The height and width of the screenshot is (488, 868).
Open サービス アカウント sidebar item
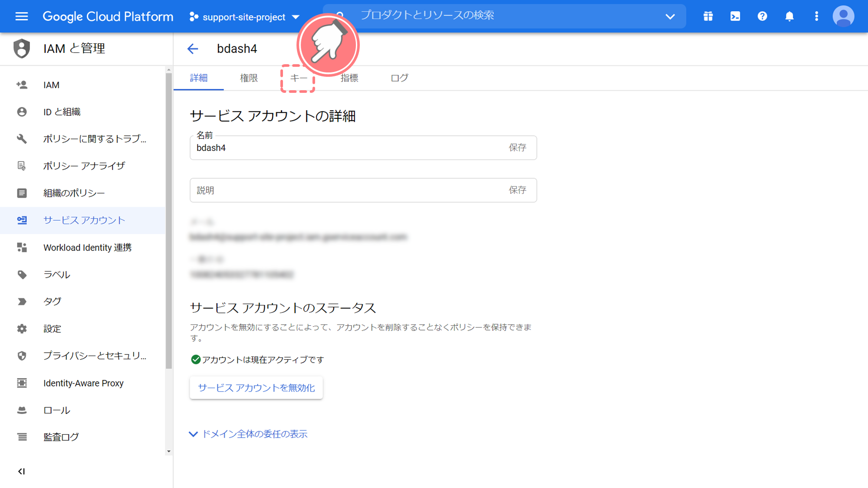(x=82, y=220)
